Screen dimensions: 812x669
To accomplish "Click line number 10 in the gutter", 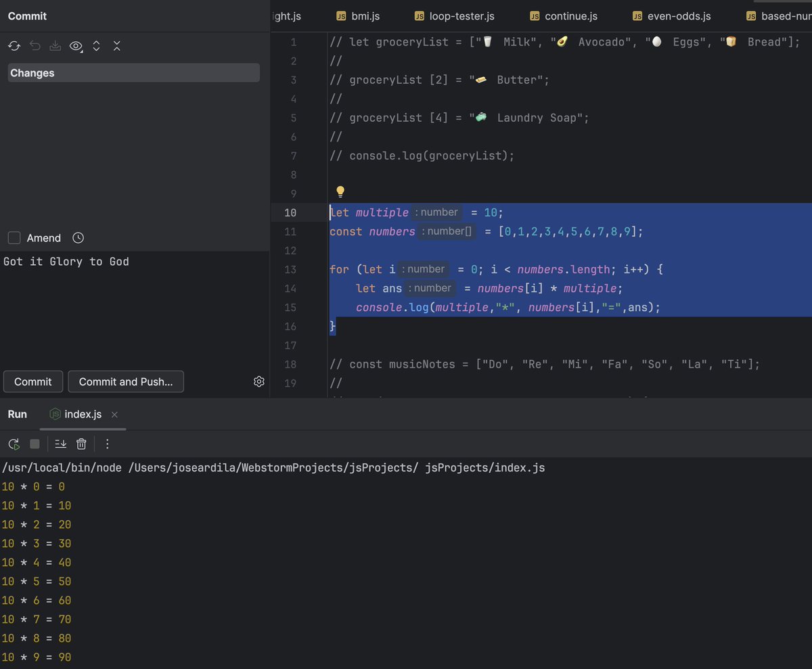I will [290, 212].
